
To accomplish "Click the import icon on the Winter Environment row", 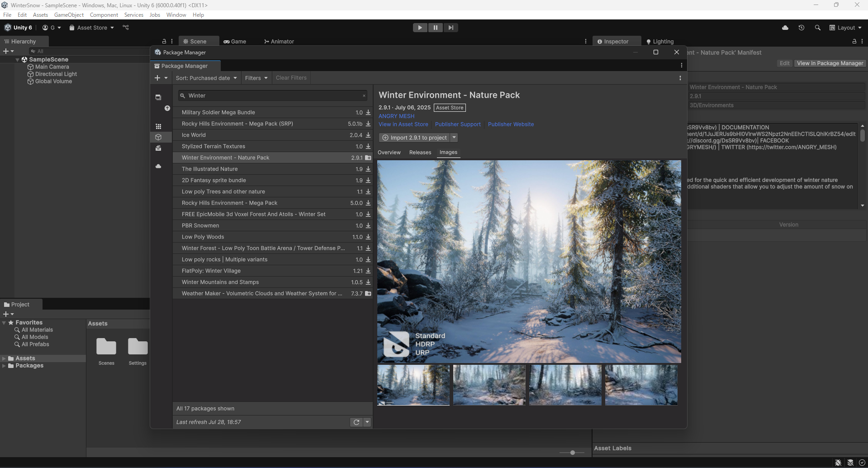I will point(368,158).
